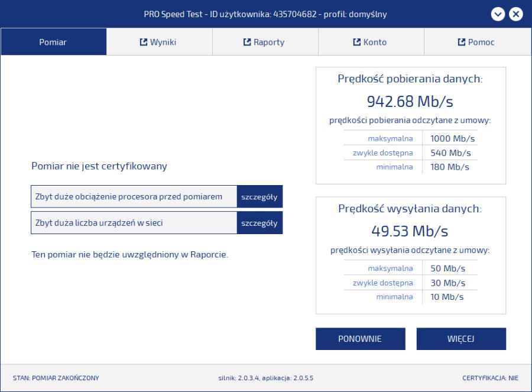This screenshot has height=392, width=532.
Task: Click the external-link icon on Wyniki tab
Action: click(x=143, y=43)
